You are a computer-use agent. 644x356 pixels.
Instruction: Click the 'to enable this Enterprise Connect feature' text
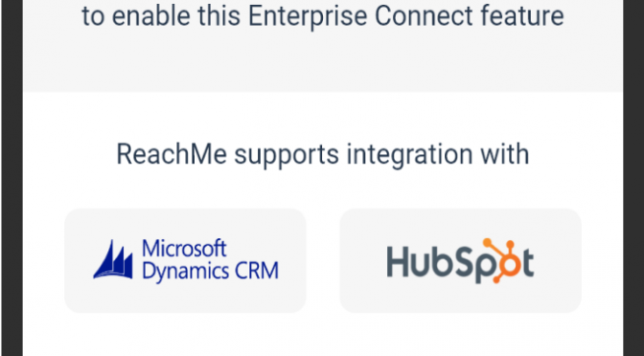click(x=323, y=16)
